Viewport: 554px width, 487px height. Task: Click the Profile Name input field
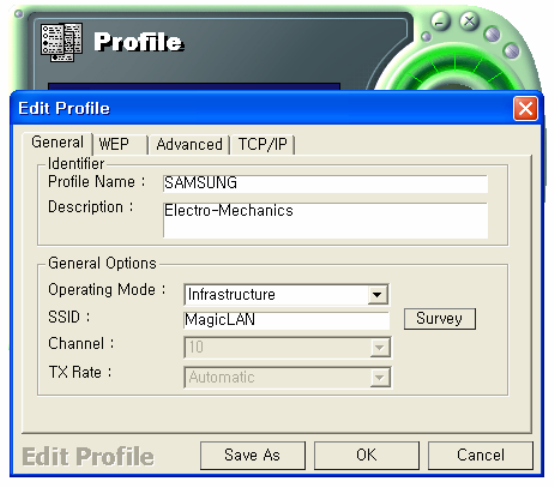coord(325,184)
